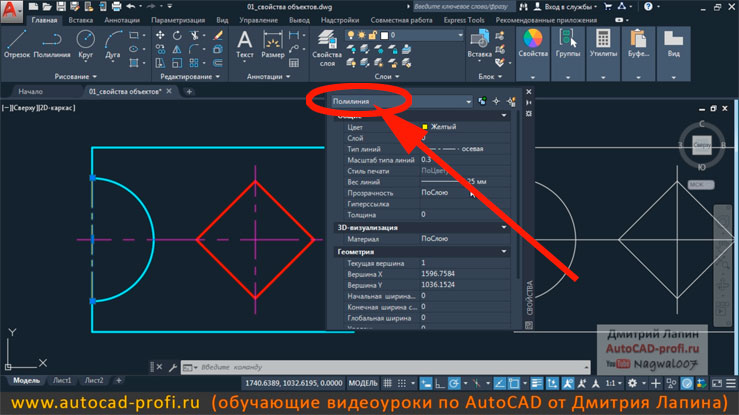Click the Rotate tool icon
739x415 pixels.
[177, 35]
